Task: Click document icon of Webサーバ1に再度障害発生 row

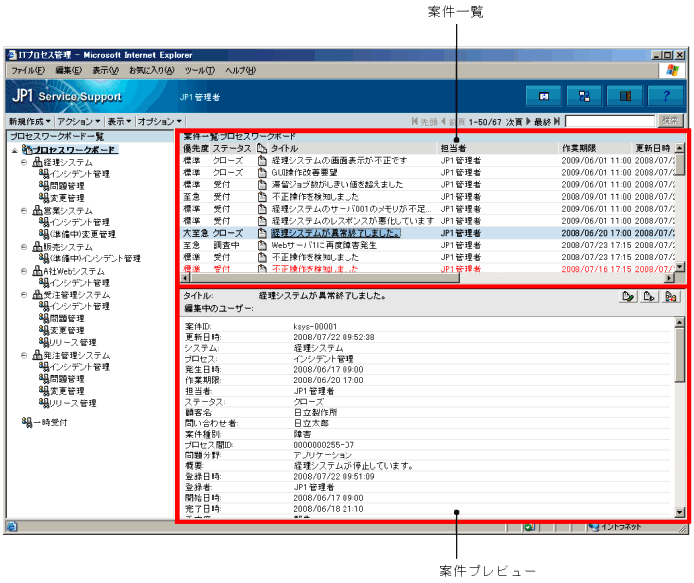Action: [x=262, y=245]
